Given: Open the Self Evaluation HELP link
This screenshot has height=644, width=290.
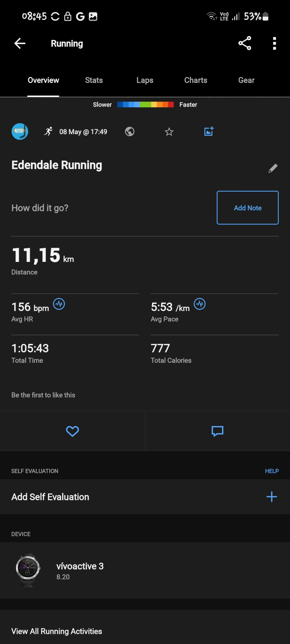Looking at the screenshot, I should pyautogui.click(x=272, y=471).
